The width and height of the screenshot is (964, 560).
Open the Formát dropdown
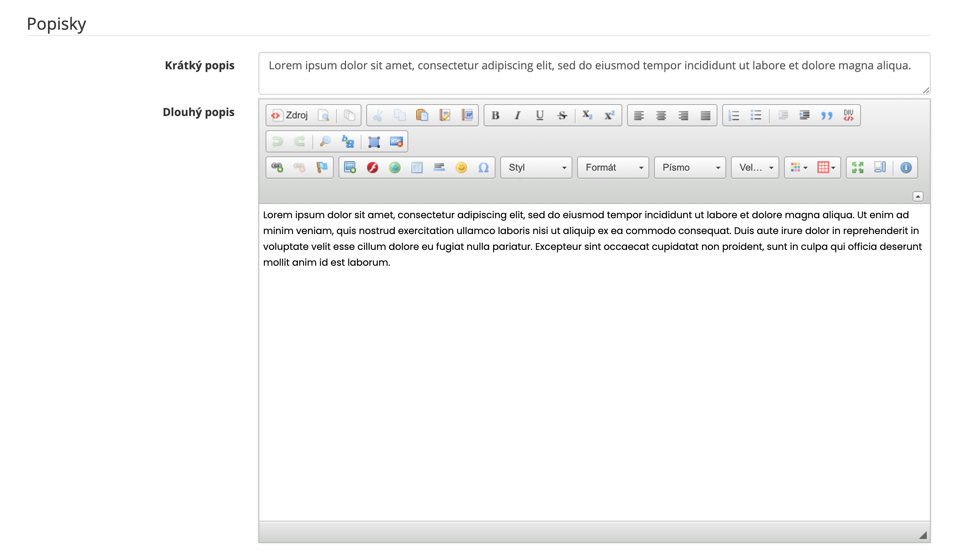click(x=613, y=168)
